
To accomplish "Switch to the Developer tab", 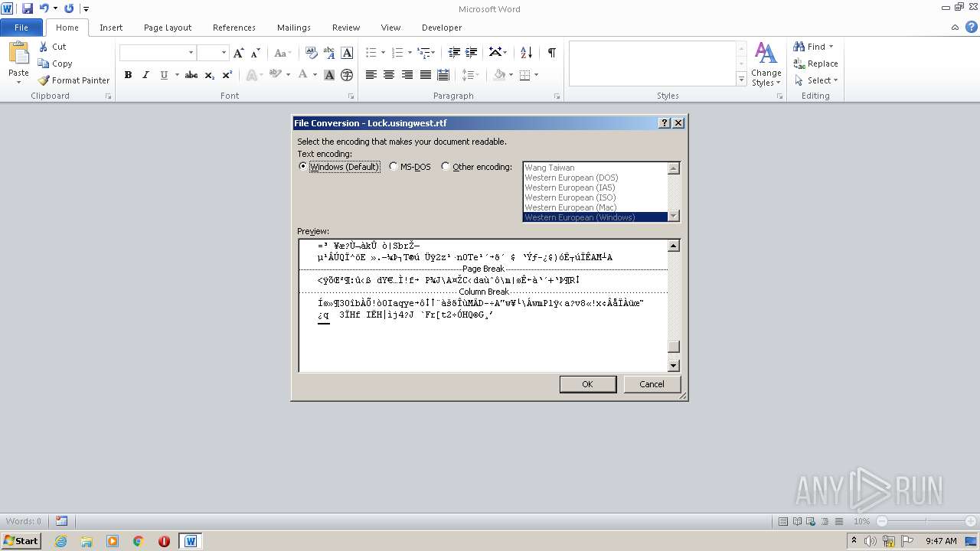I will 442,28.
